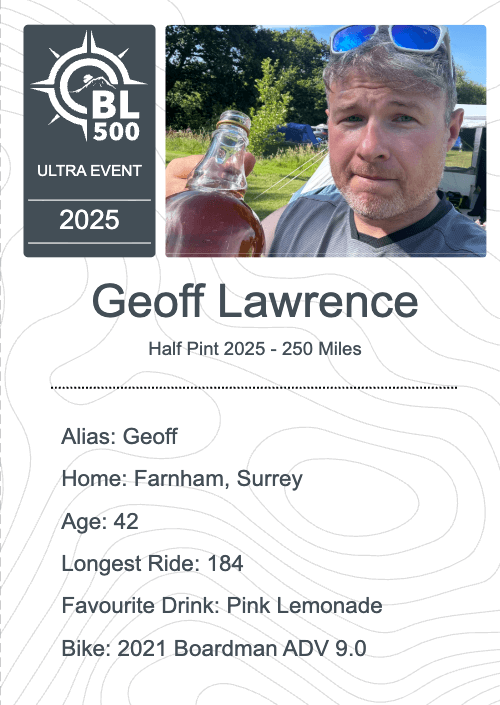The image size is (500, 705).
Task: Click the mountain silhouette inside the logo
Action: pyautogui.click(x=95, y=82)
